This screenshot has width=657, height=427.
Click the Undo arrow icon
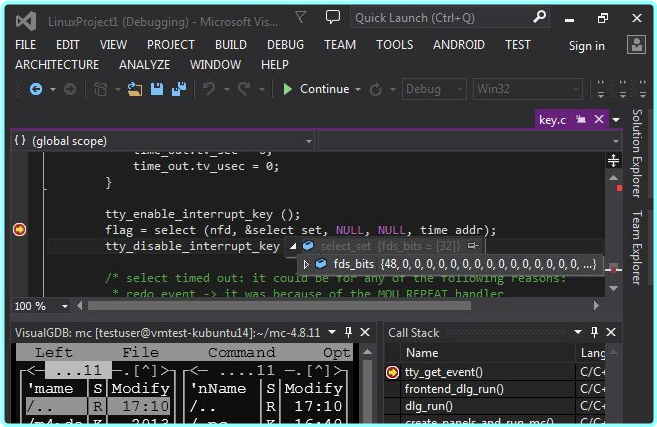[209, 89]
